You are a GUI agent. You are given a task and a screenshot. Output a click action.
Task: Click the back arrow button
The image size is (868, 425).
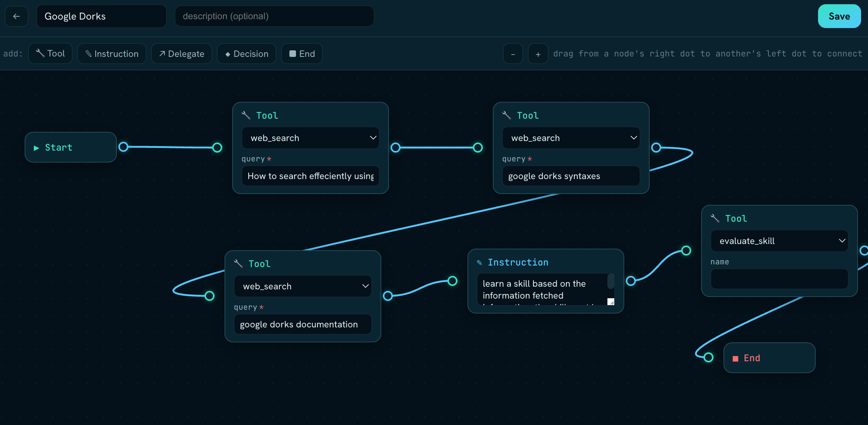[17, 16]
